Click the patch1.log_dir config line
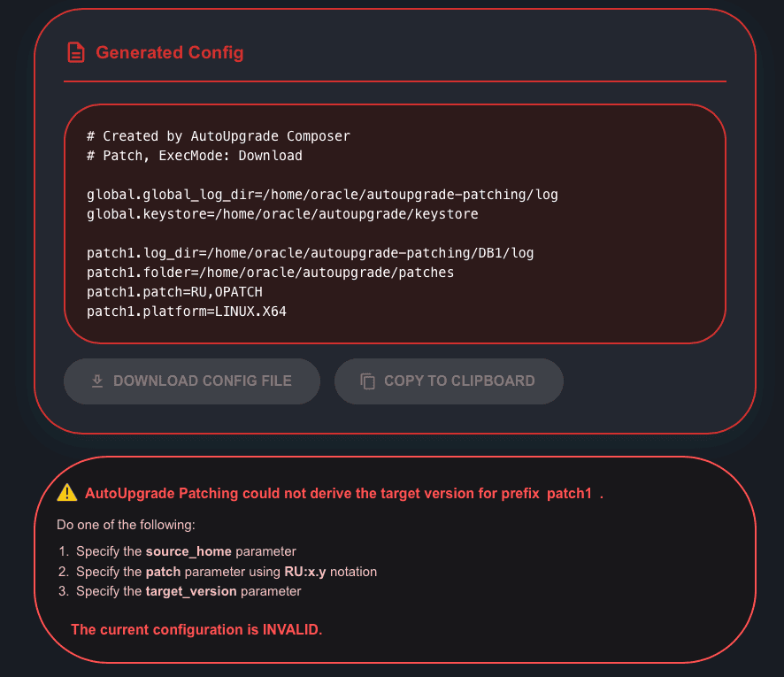This screenshot has width=784, height=677. point(311,253)
